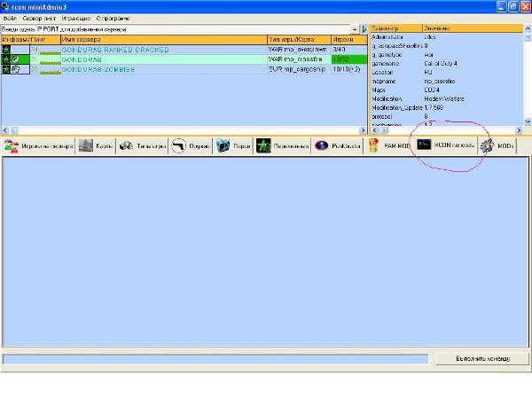Open the BAN-MOD tab

[x=389, y=146]
